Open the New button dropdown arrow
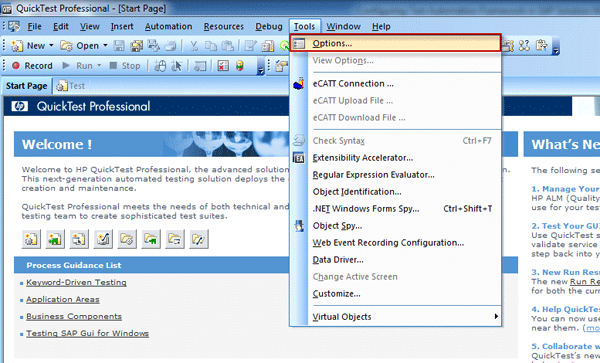This screenshot has height=363, width=600. (x=51, y=46)
